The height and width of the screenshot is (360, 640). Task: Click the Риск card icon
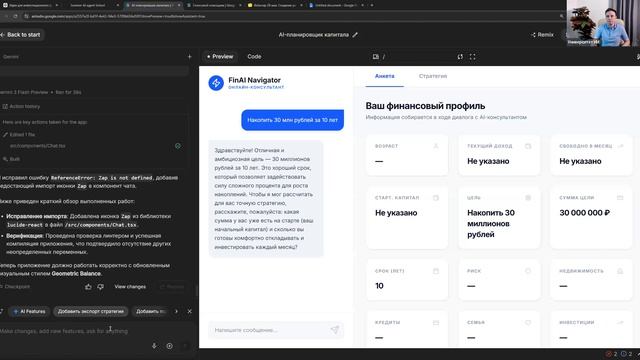528,271
